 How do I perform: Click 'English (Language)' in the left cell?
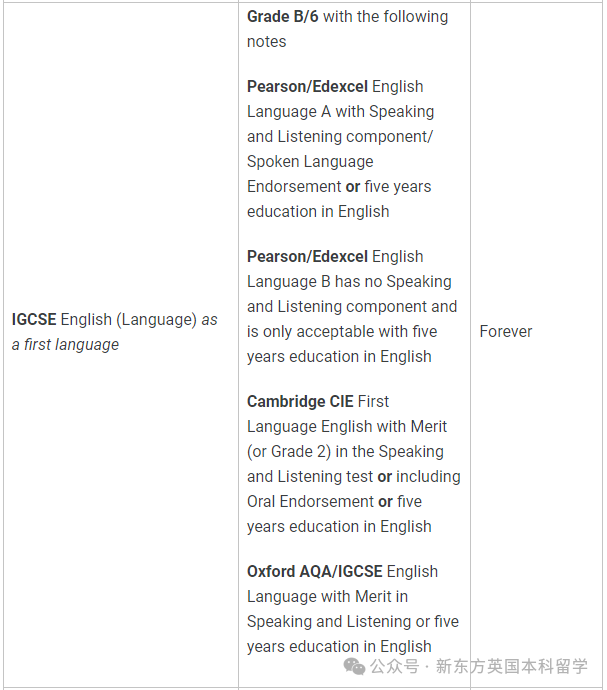click(129, 319)
